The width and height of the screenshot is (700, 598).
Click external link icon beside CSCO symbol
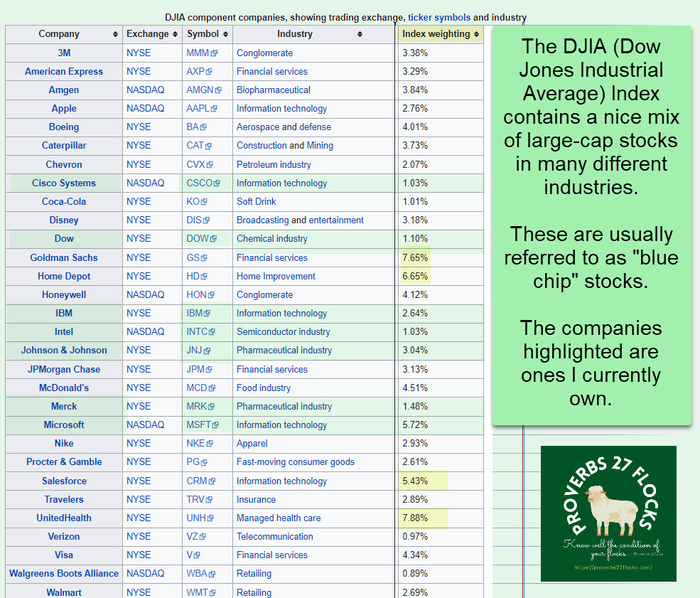pos(217,183)
